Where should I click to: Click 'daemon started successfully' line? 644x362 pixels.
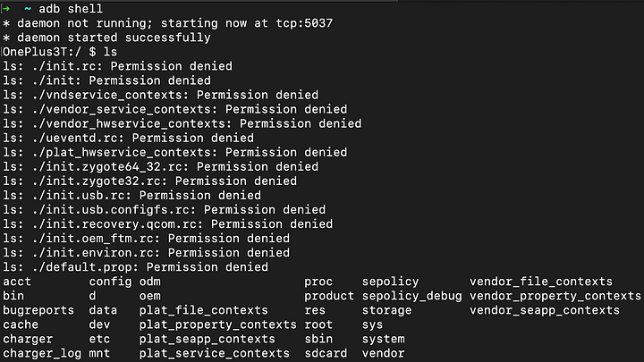106,38
